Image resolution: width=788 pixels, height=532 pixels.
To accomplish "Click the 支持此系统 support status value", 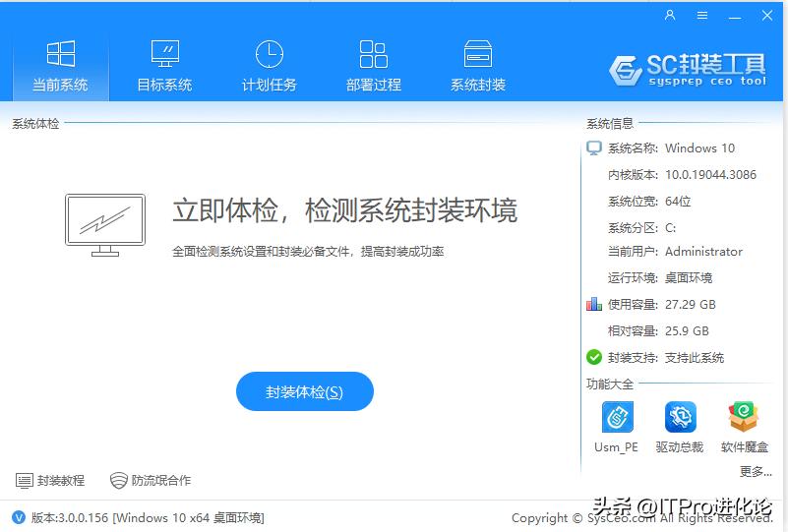I will coord(695,358).
